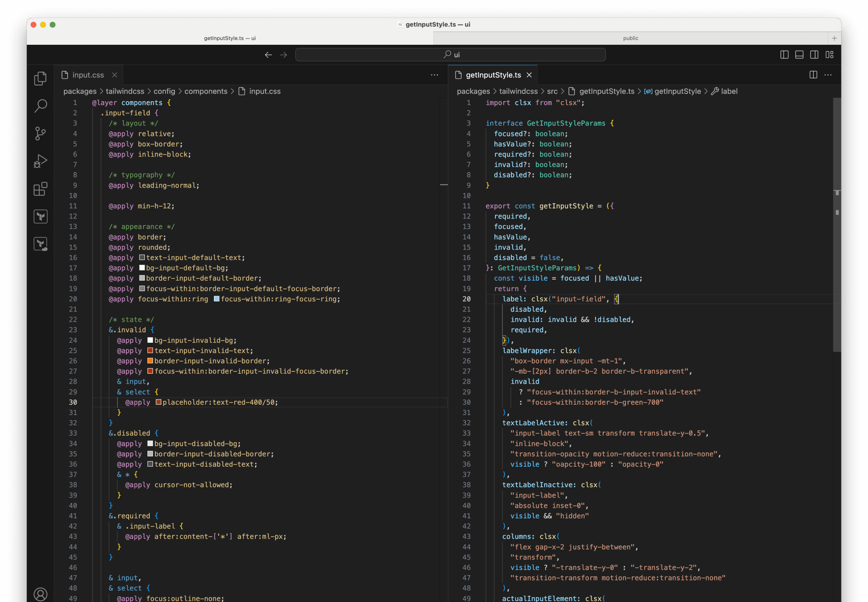
Task: Open the Explorer view in activity bar
Action: (x=40, y=78)
